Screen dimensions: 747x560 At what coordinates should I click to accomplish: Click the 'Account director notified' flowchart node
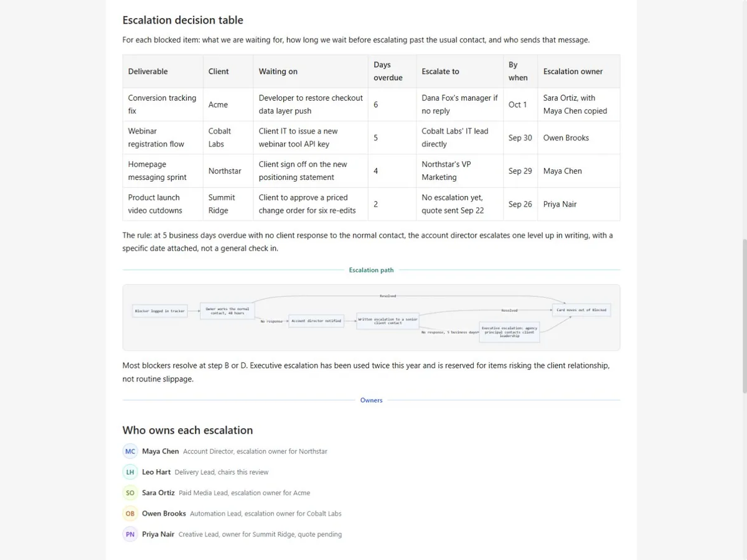(x=316, y=321)
